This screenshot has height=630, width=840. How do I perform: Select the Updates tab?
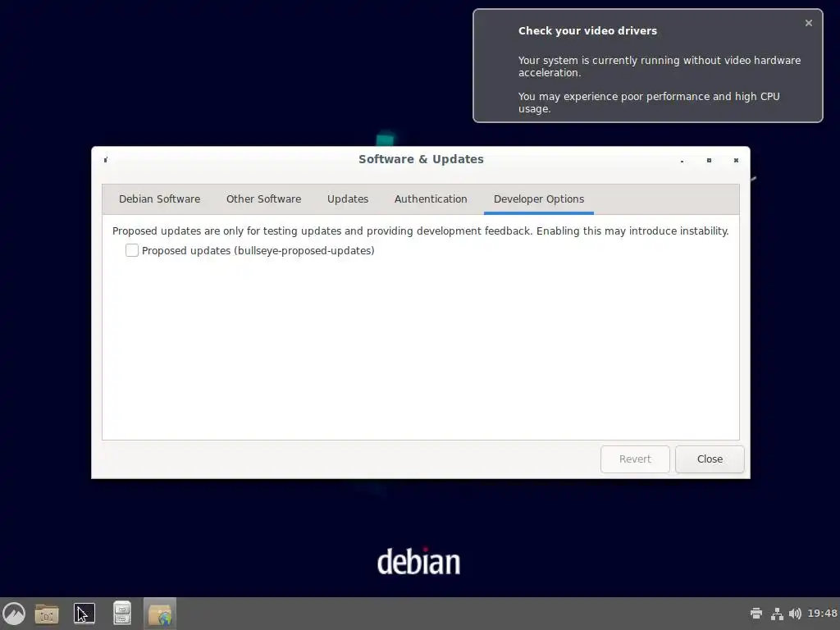click(x=348, y=199)
